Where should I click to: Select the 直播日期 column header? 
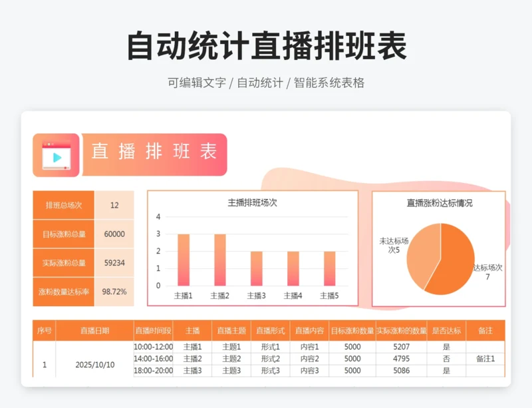(94, 331)
